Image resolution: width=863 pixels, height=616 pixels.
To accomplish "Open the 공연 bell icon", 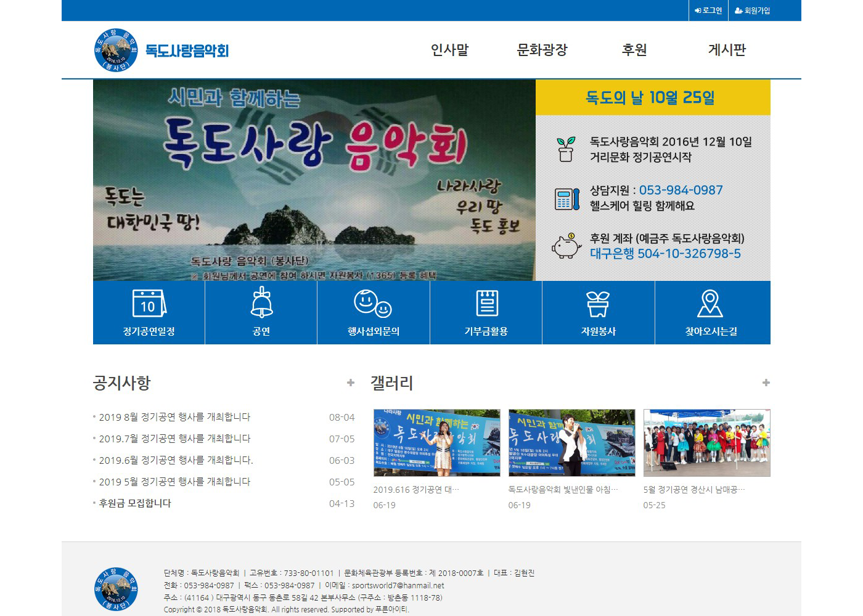I will click(261, 302).
